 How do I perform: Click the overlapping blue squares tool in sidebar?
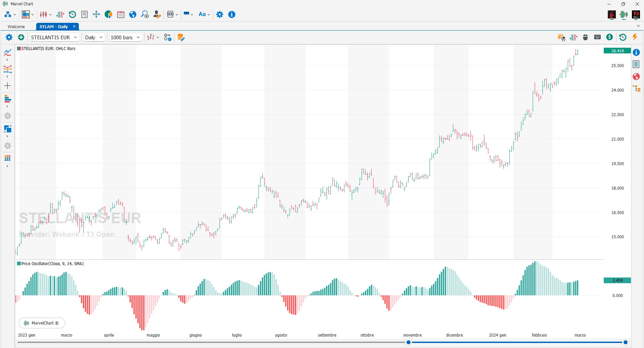click(x=7, y=129)
